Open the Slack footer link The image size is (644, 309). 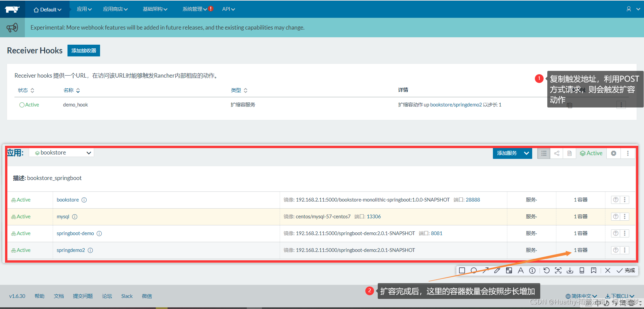point(127,296)
